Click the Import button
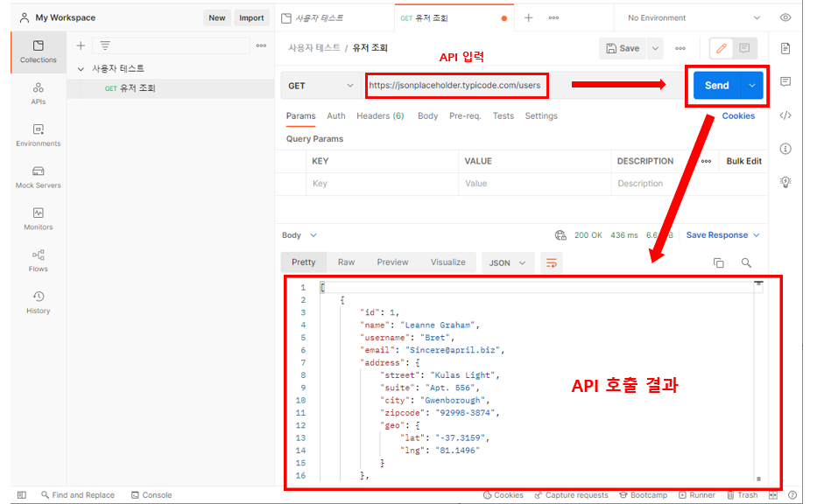This screenshot has width=824, height=504. pos(251,17)
